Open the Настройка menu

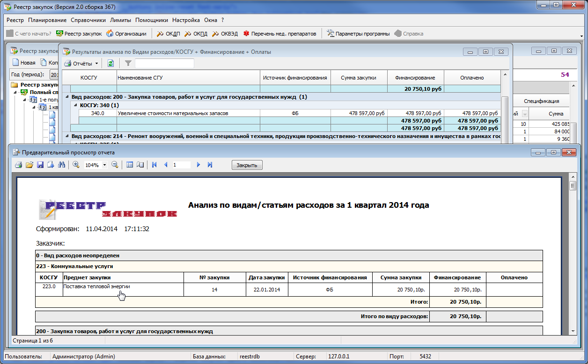click(x=186, y=20)
